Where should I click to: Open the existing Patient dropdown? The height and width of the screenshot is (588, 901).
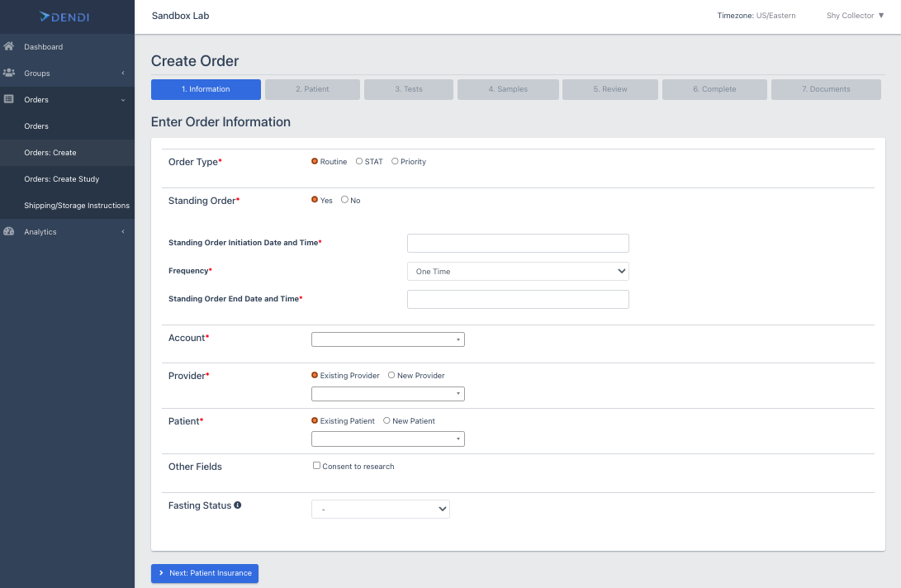tap(388, 439)
